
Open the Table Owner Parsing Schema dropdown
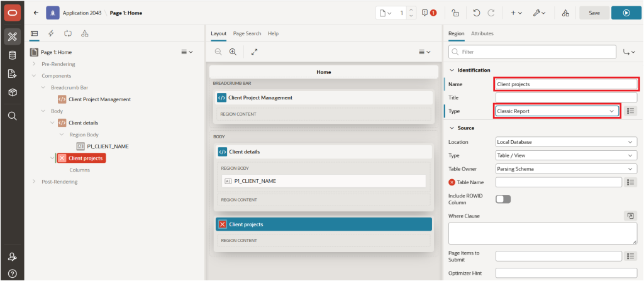(567, 169)
